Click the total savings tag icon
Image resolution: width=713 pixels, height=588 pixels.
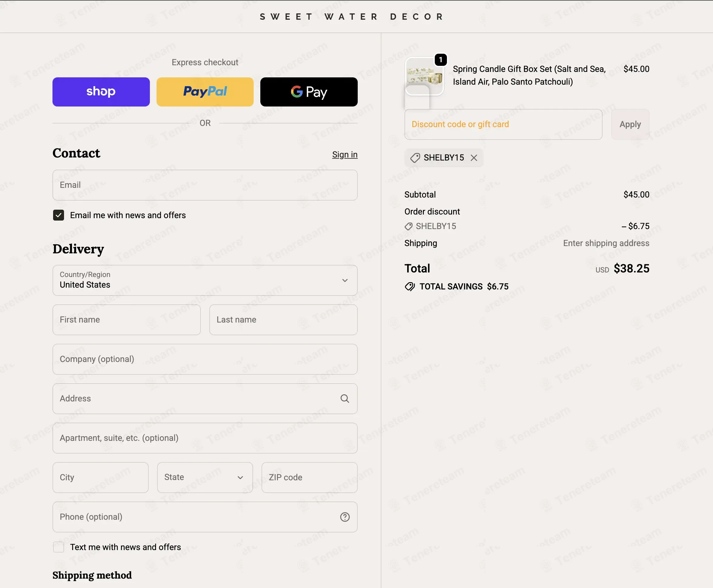(410, 286)
